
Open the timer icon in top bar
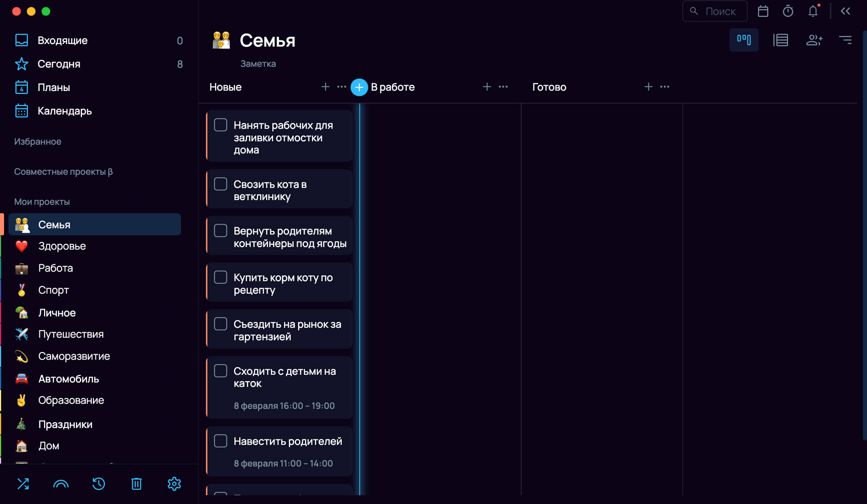(x=788, y=11)
